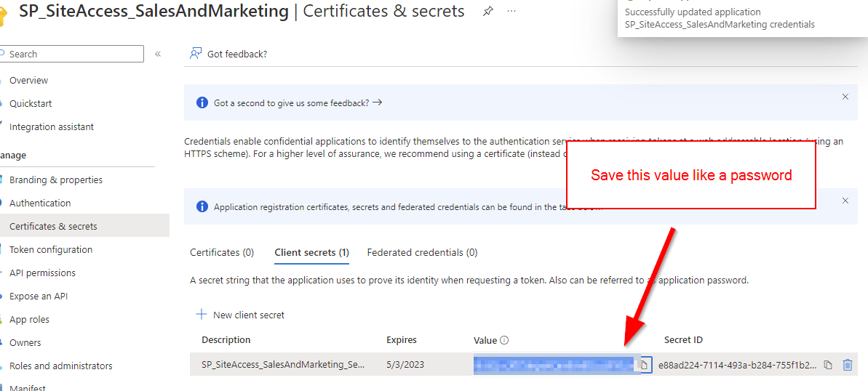This screenshot has height=391, width=868.
Task: Delete the SalesAndMarketing client secret
Action: (x=847, y=365)
